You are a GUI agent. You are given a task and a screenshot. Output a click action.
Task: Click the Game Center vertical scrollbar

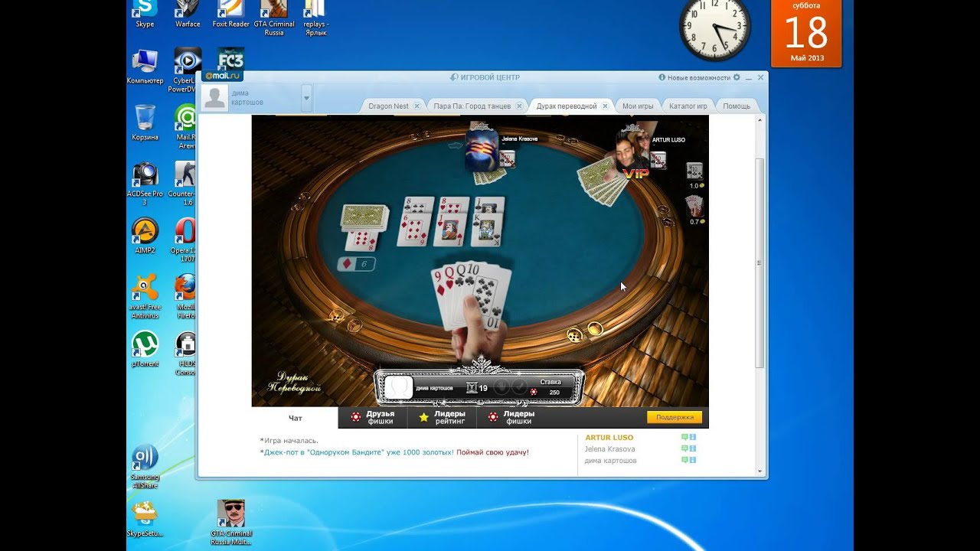click(x=759, y=262)
